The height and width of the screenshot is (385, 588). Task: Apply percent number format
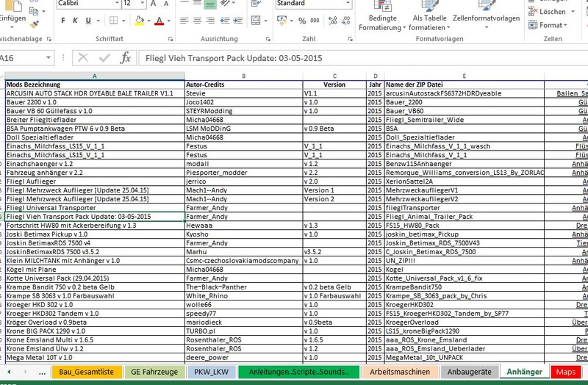coord(303,21)
